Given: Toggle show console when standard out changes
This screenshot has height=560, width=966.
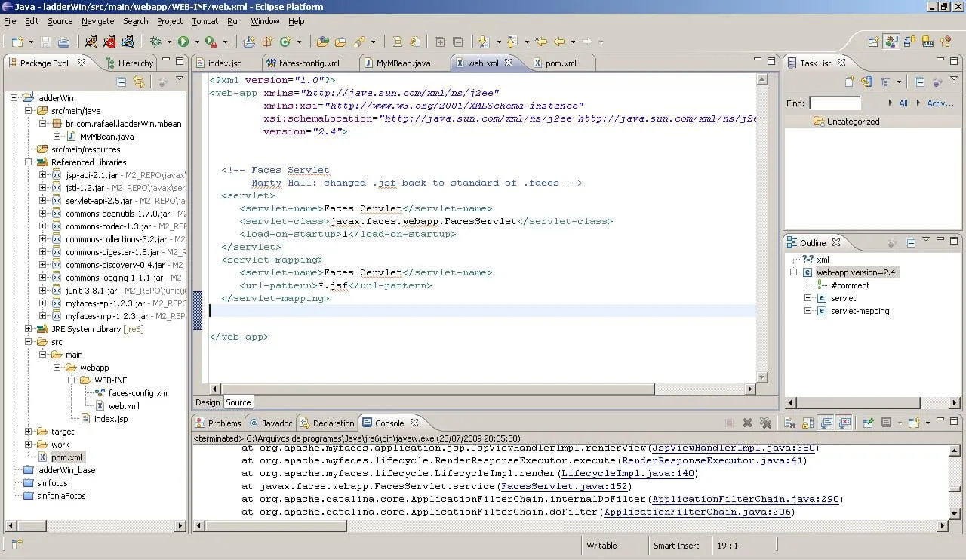Looking at the screenshot, I should point(827,423).
